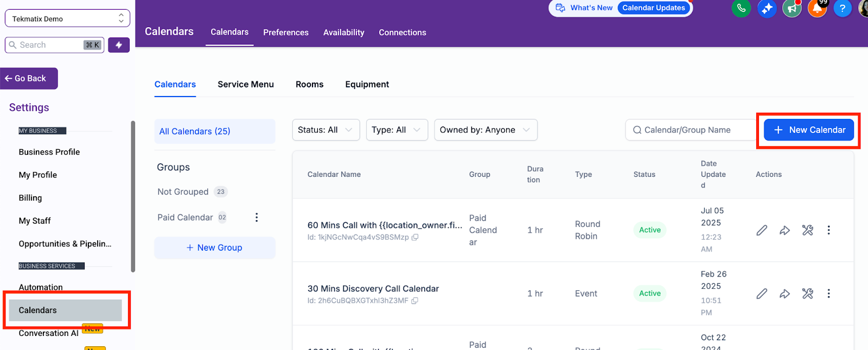Open tools icon for 30 Mins Discovery Call
The height and width of the screenshot is (350, 868).
pyautogui.click(x=808, y=294)
